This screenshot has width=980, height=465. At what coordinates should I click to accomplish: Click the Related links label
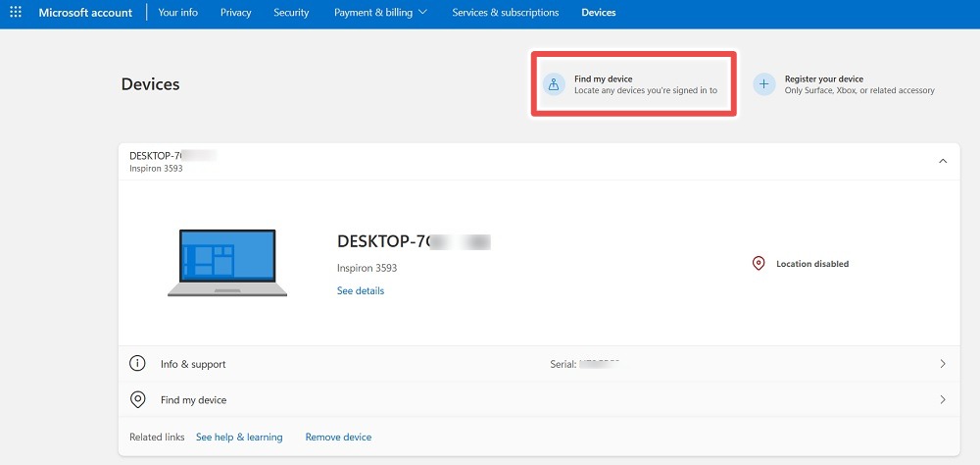click(157, 437)
